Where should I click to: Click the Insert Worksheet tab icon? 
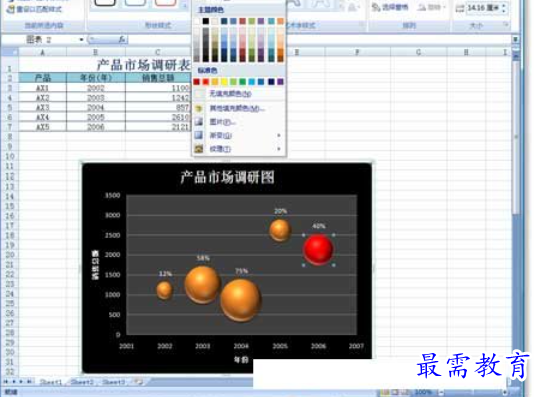(139, 381)
